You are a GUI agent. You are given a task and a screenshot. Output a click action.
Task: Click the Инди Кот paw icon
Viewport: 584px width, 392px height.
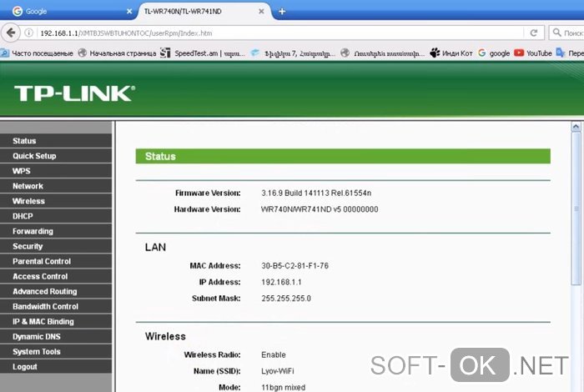tap(435, 53)
